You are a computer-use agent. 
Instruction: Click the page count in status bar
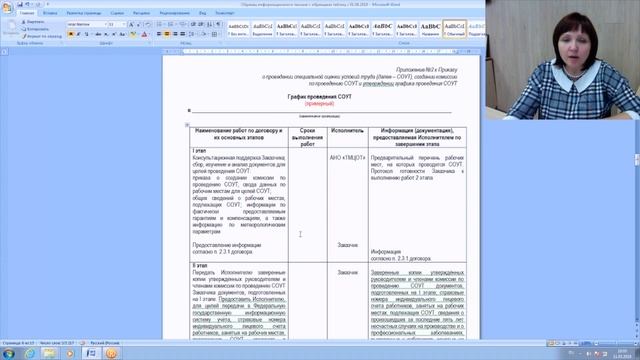tap(19, 343)
